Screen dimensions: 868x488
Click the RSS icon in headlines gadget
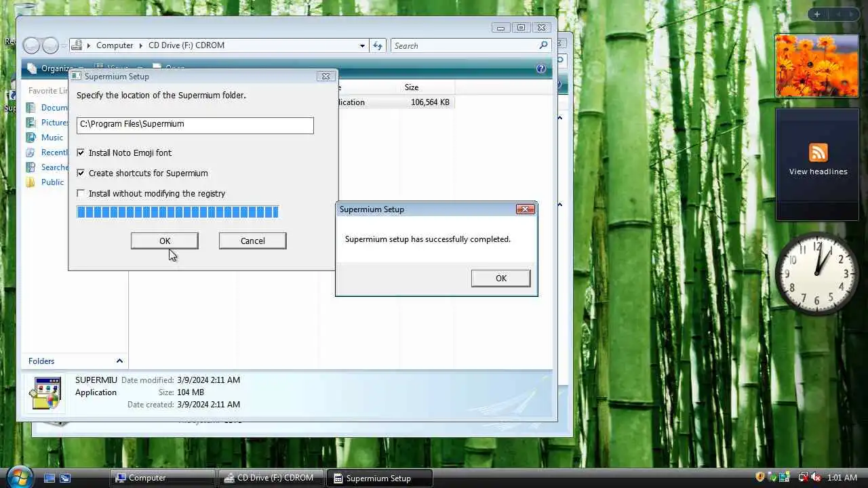click(x=818, y=152)
